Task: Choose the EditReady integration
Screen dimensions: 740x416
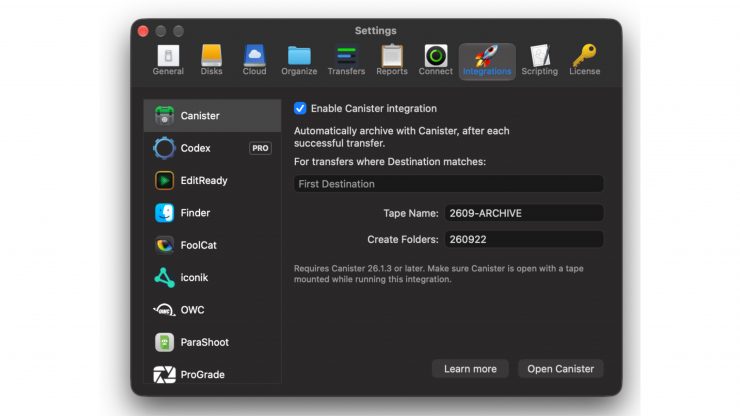Action: coord(212,180)
